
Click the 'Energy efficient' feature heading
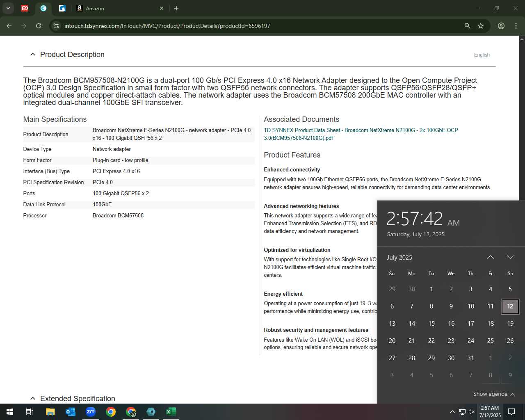283,294
